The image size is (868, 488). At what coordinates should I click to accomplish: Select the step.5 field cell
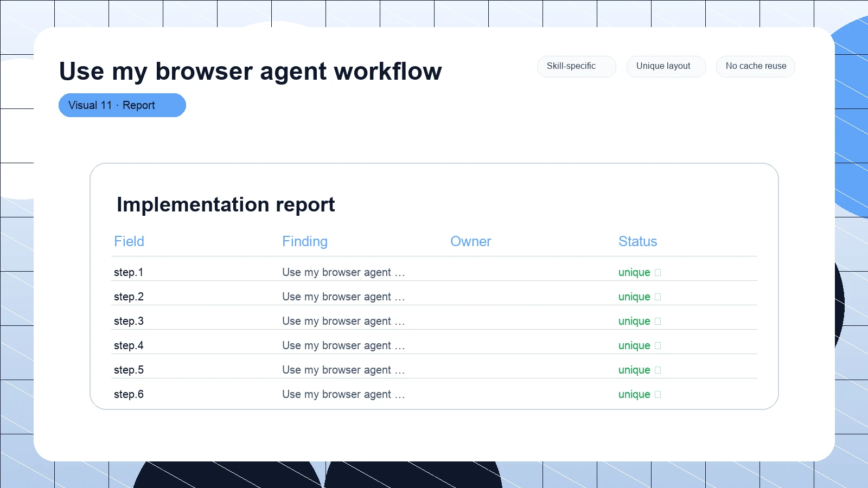(129, 370)
